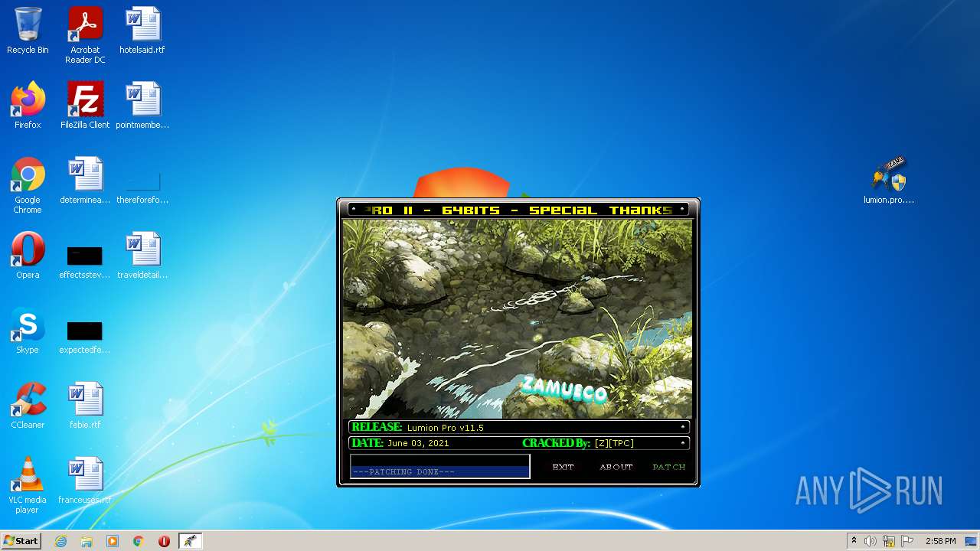
Task: Select the lumion.pro.... executable on desktop
Action: 889,181
